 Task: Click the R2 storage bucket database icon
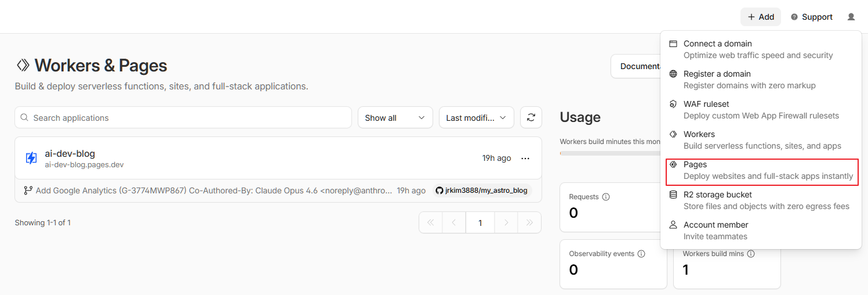673,195
